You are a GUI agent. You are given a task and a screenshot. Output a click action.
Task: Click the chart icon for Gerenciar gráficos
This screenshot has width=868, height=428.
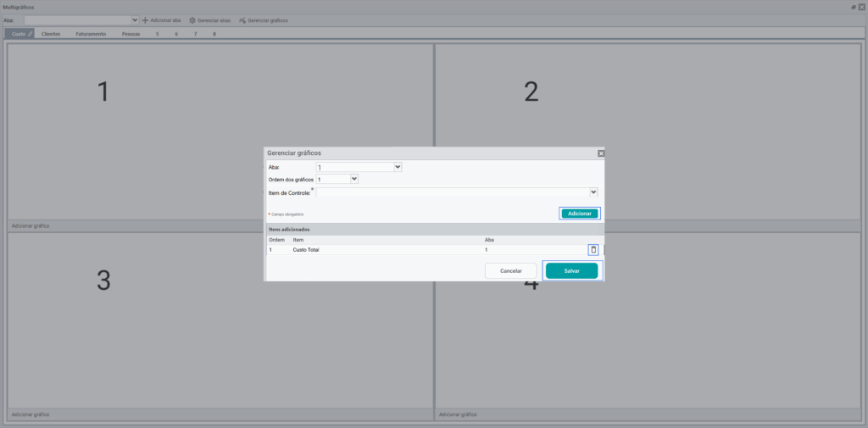click(x=242, y=20)
